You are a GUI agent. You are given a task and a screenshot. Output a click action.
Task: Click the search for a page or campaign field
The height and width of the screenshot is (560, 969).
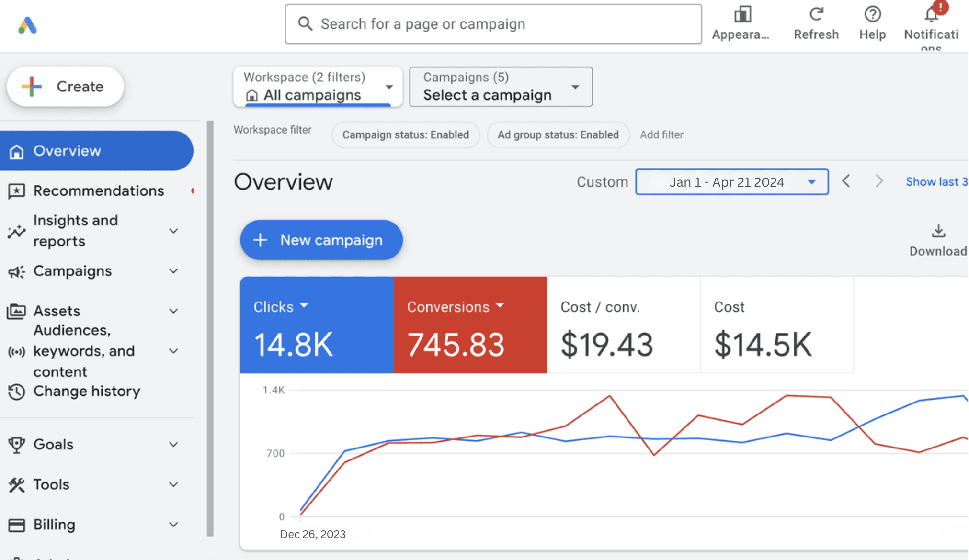click(492, 23)
